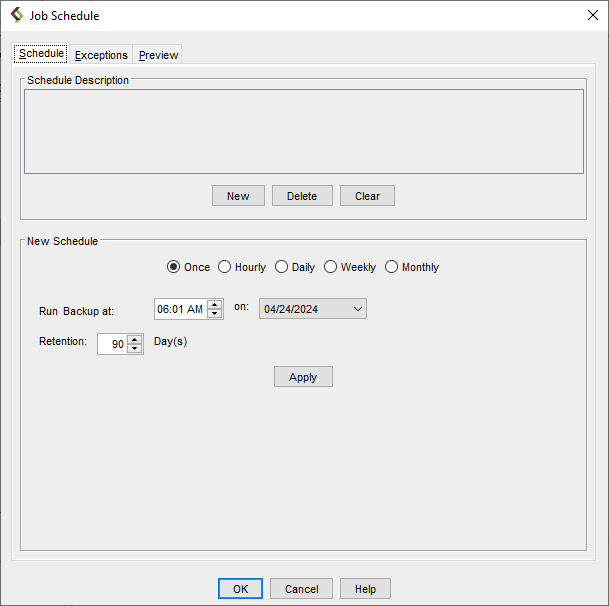Click inside the Schedule Description list
This screenshot has width=609, height=606.
[x=303, y=132]
